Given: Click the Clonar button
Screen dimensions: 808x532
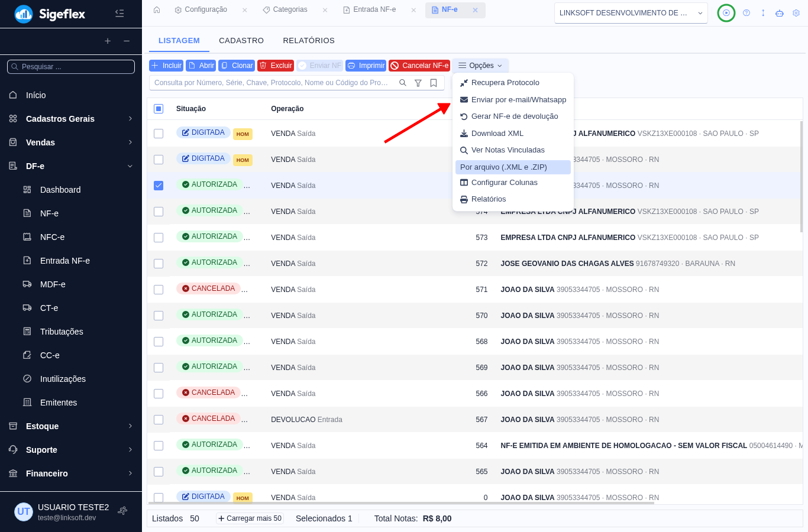Looking at the screenshot, I should pyautogui.click(x=237, y=66).
